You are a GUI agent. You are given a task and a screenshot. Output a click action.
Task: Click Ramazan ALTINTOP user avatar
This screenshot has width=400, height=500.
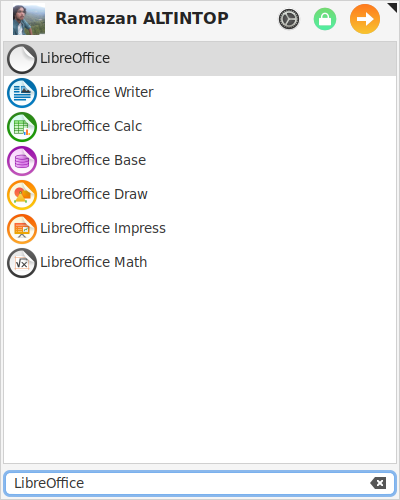[x=29, y=19]
